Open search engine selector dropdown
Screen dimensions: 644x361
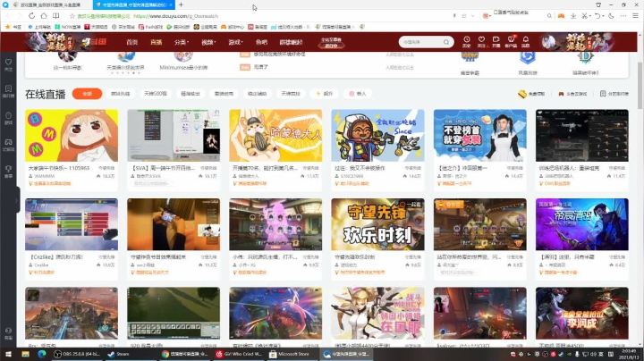[x=487, y=15]
